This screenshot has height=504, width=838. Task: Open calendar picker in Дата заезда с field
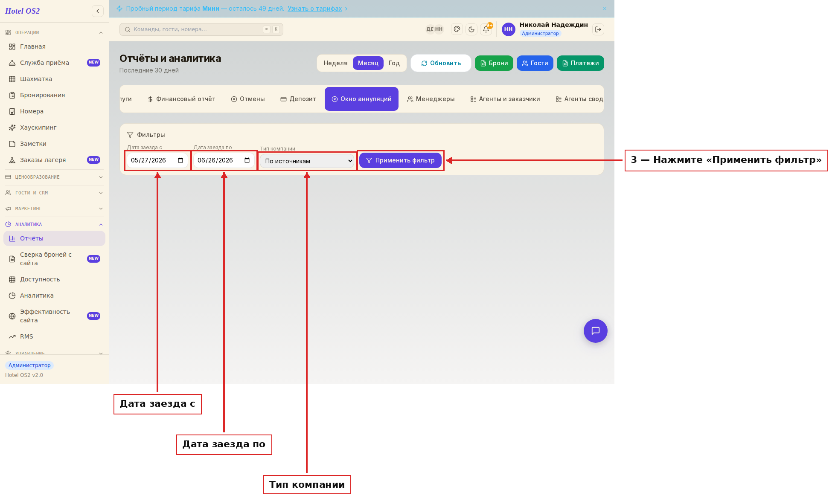pyautogui.click(x=180, y=160)
